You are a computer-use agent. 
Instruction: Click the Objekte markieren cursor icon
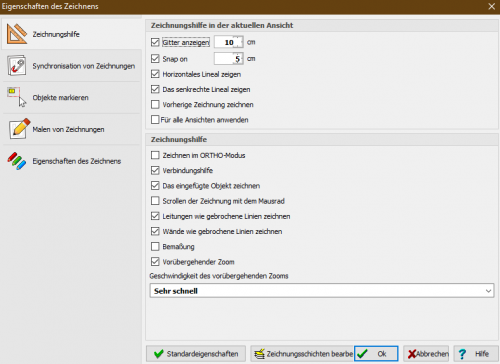pyautogui.click(x=17, y=97)
